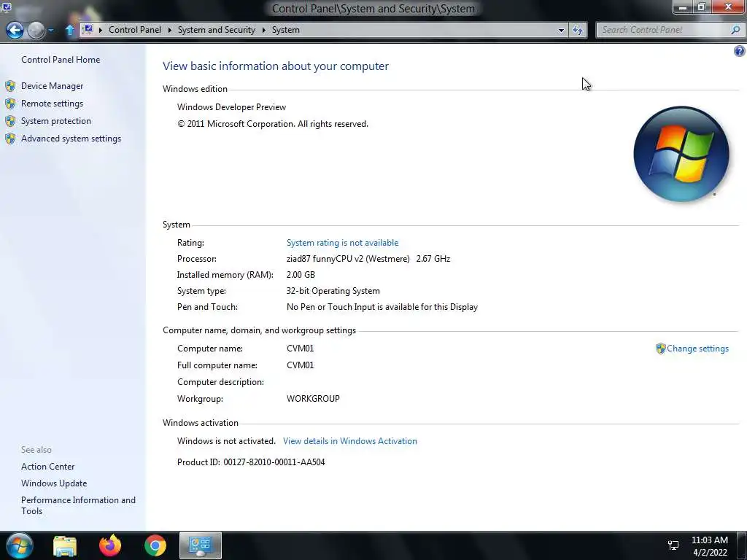The height and width of the screenshot is (560, 747).
Task: Click the Windows Developer Preview text
Action: 231,107
